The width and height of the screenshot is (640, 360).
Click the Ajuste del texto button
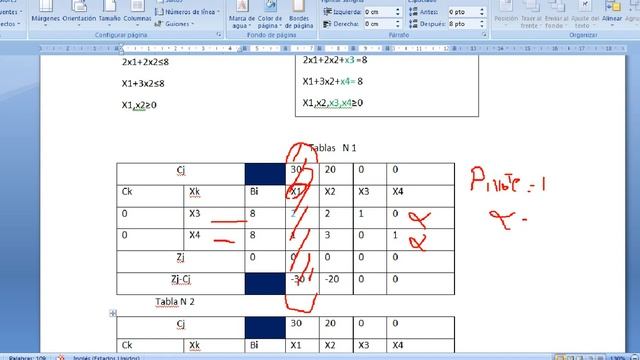point(584,14)
